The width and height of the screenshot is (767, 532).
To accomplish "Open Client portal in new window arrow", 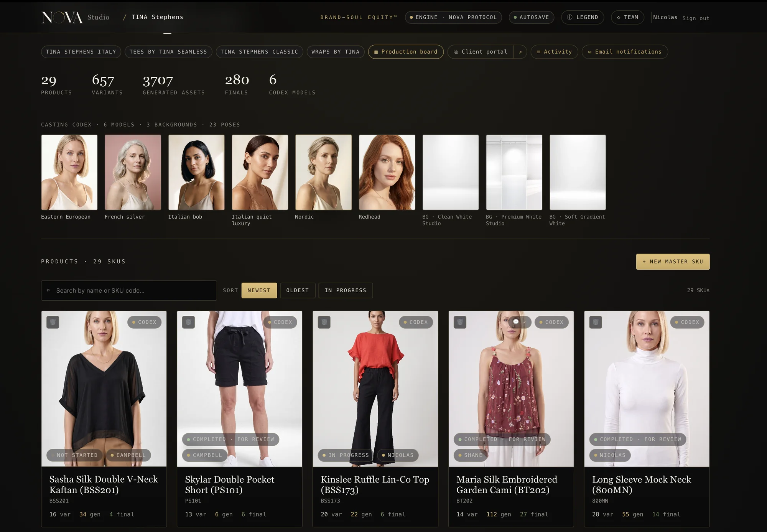I will pyautogui.click(x=520, y=52).
